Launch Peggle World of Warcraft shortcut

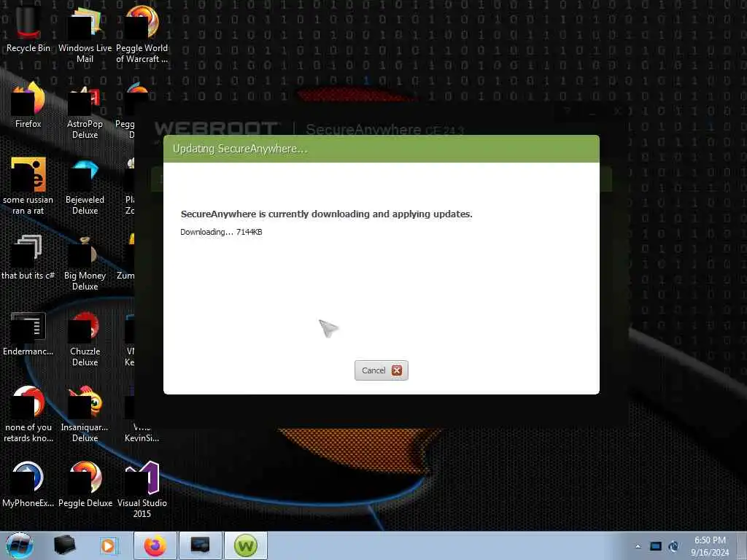[x=142, y=34]
